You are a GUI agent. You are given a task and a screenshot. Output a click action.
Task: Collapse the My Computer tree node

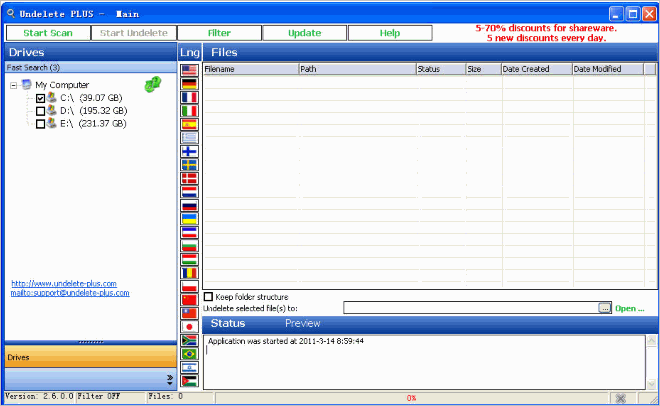(13, 85)
